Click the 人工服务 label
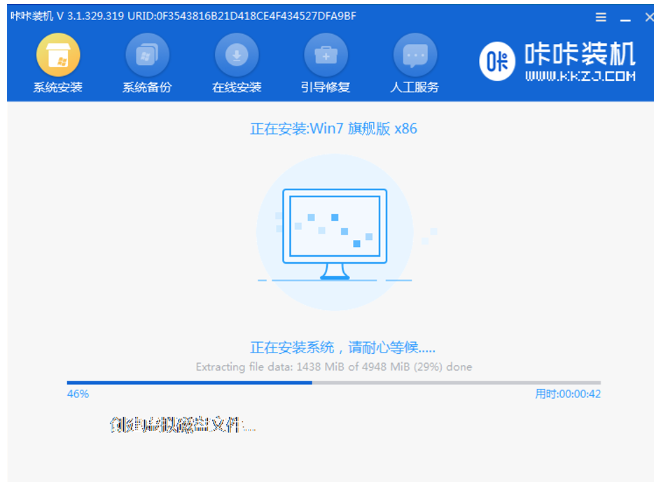 [x=415, y=87]
